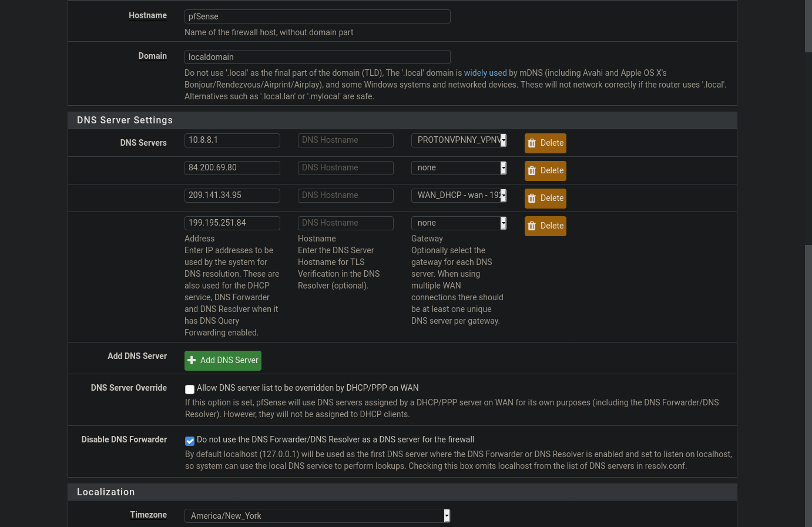Focus the DNS Hostname field for 84.200.69.80
The height and width of the screenshot is (527, 812).
(345, 167)
